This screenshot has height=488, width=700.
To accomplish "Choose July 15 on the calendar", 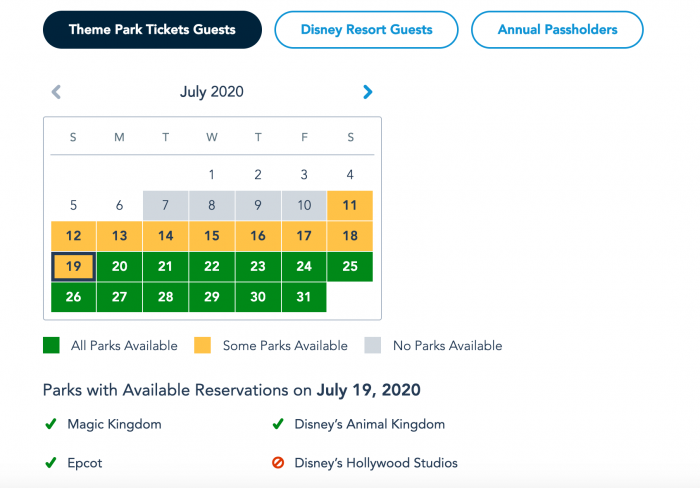I will tap(212, 236).
